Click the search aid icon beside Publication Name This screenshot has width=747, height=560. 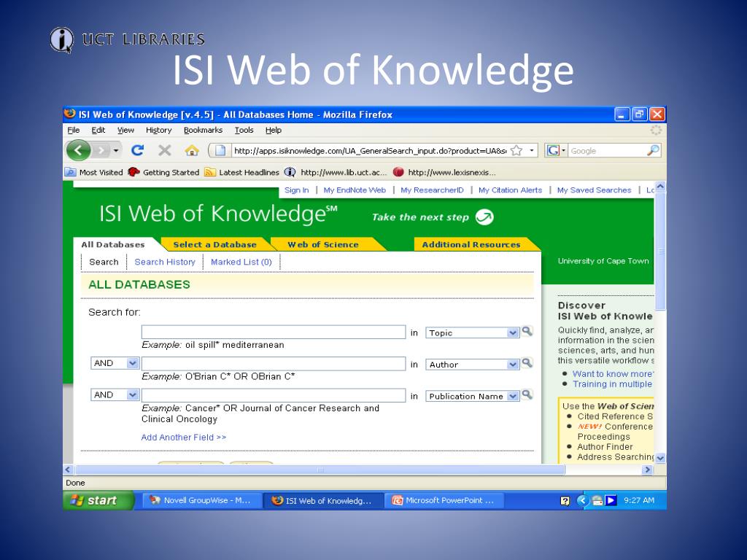coord(527,394)
